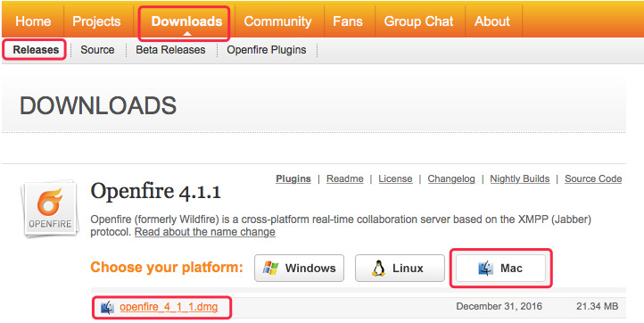Open the Fans navigation item

coord(348,21)
